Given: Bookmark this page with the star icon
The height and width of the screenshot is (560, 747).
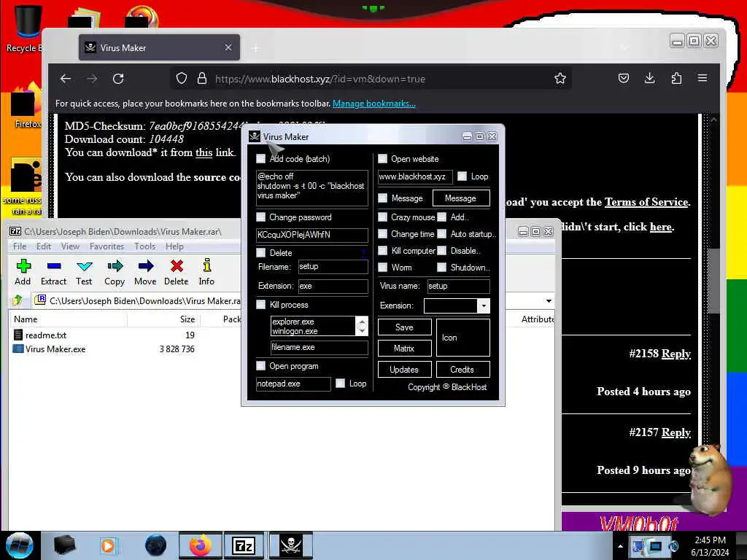Looking at the screenshot, I should point(560,79).
